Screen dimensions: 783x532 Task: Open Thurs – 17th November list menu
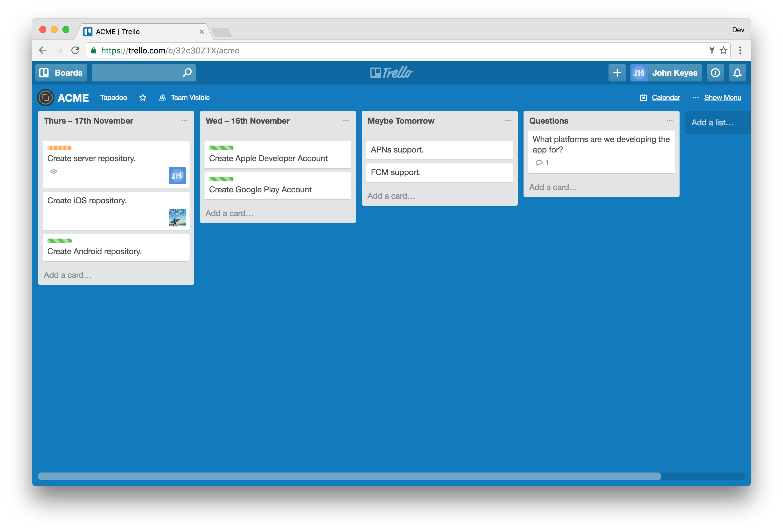pos(184,120)
